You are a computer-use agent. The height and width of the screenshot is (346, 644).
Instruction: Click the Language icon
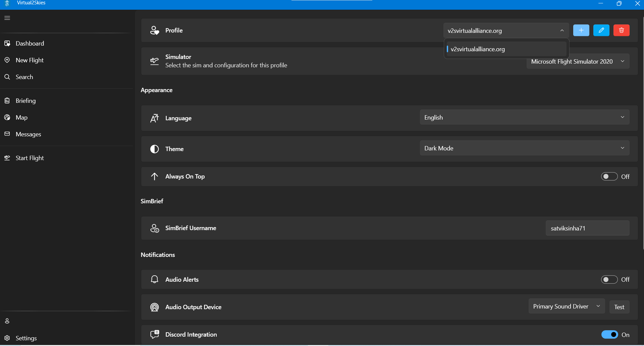[155, 118]
